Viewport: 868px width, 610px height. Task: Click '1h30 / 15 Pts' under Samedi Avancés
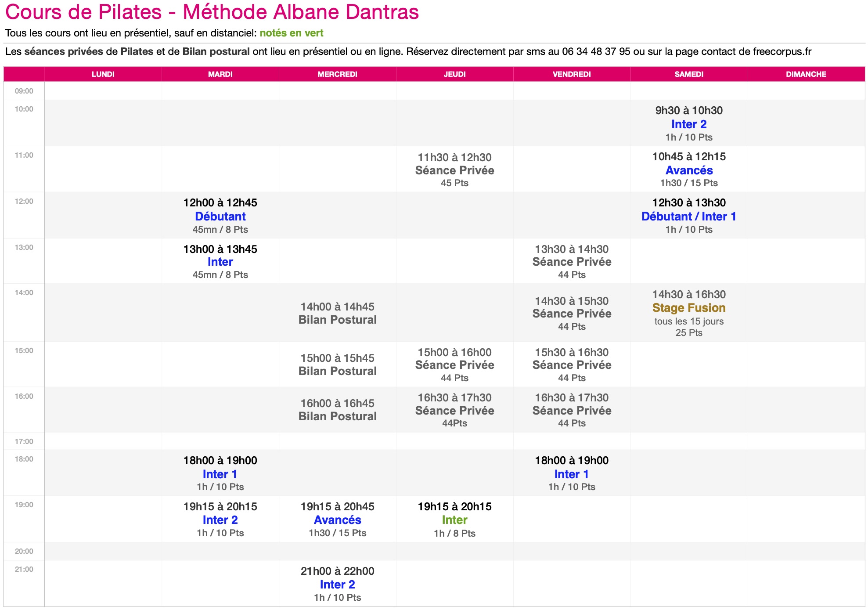[689, 183]
